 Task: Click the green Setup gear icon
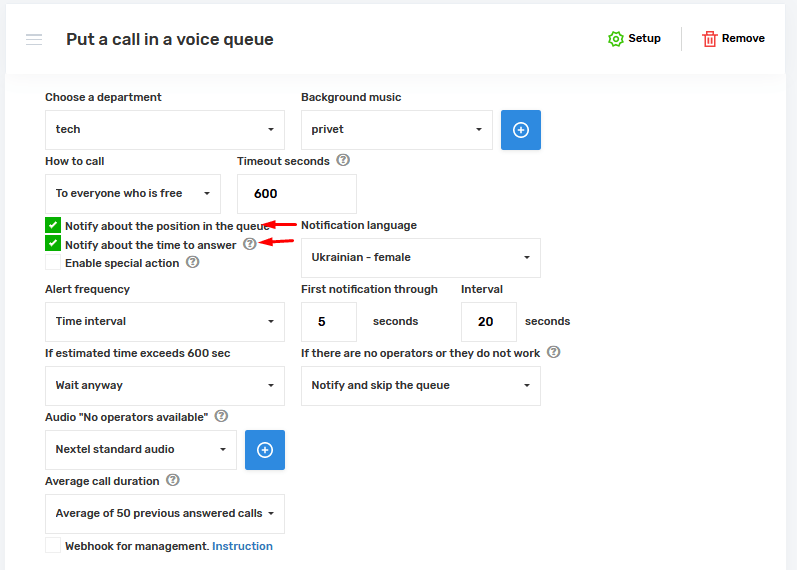pos(616,39)
